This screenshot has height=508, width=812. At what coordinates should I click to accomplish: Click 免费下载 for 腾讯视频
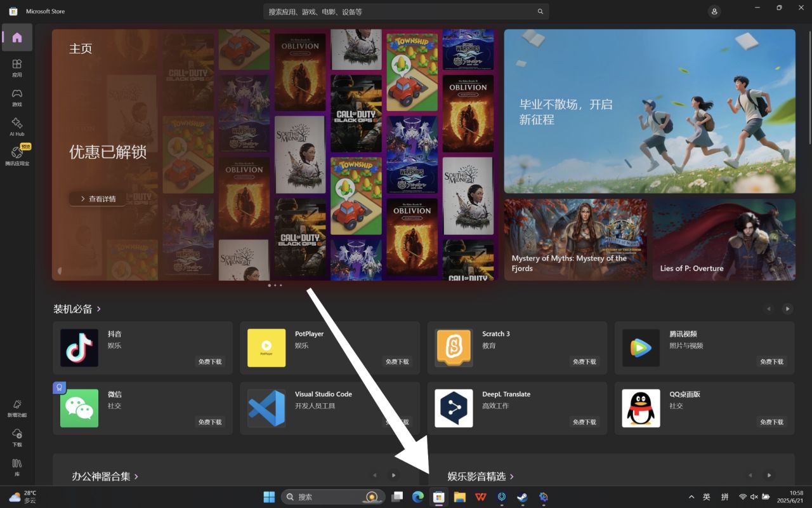771,361
